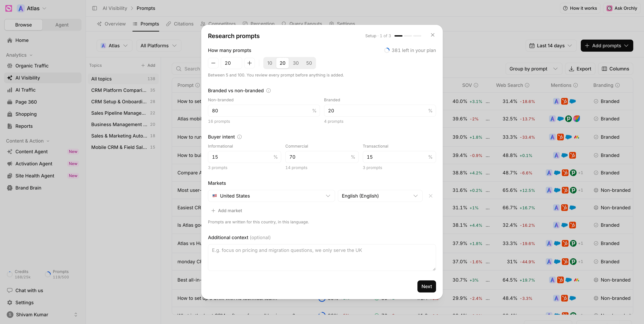Select the 30 prompts preset

click(x=296, y=63)
